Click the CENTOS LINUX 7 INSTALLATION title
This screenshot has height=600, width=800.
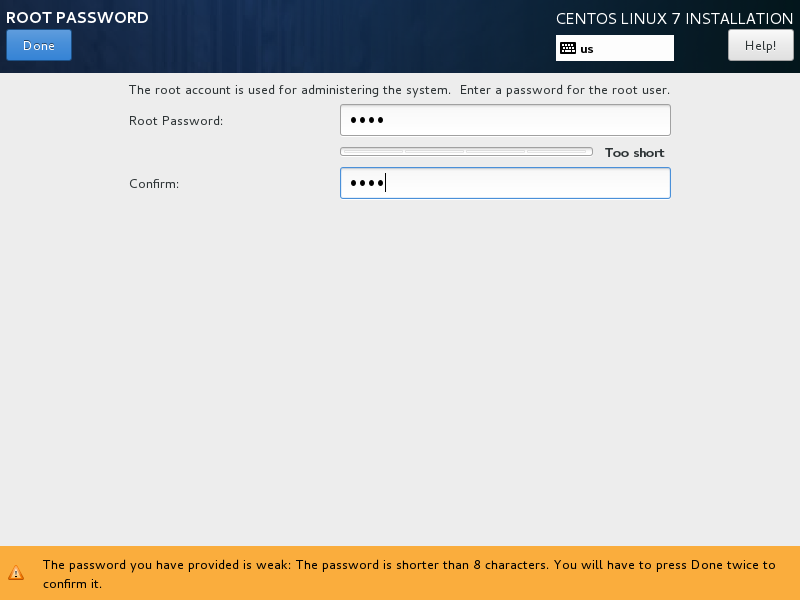coord(674,19)
